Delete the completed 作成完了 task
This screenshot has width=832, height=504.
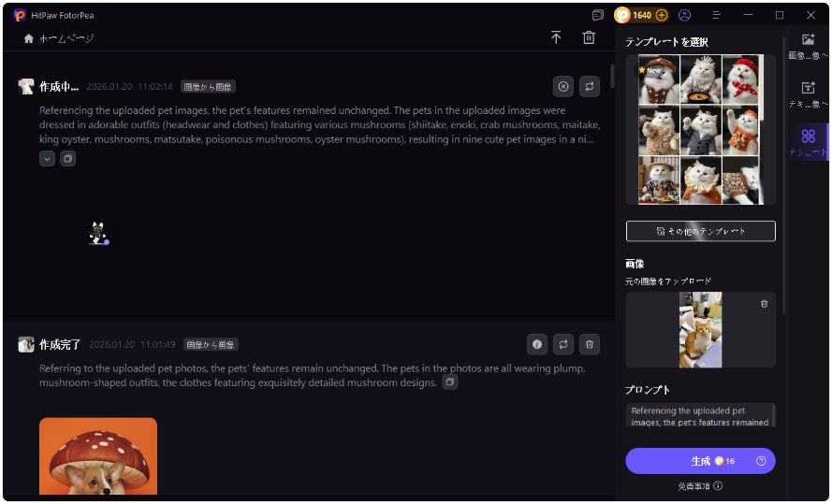point(590,344)
